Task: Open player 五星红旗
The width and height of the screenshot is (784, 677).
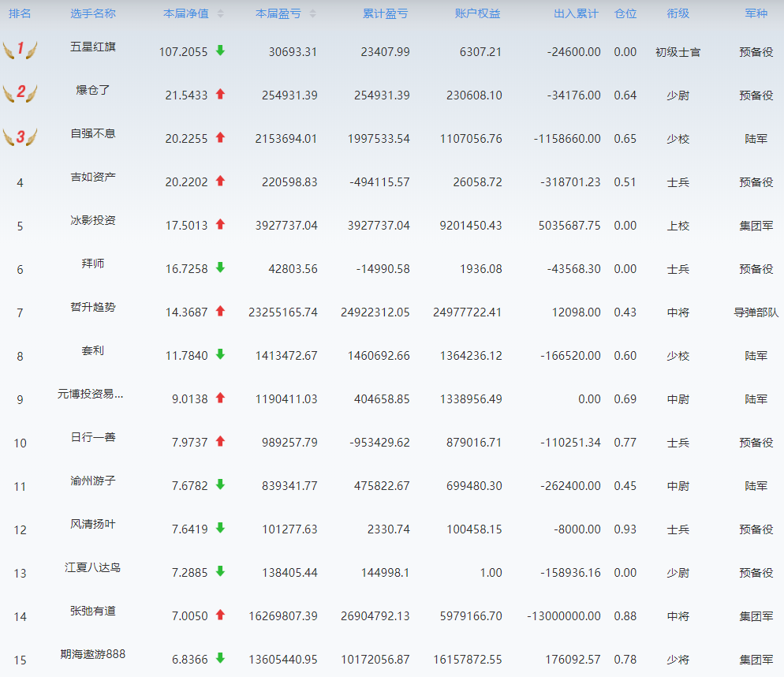Action: (93, 47)
